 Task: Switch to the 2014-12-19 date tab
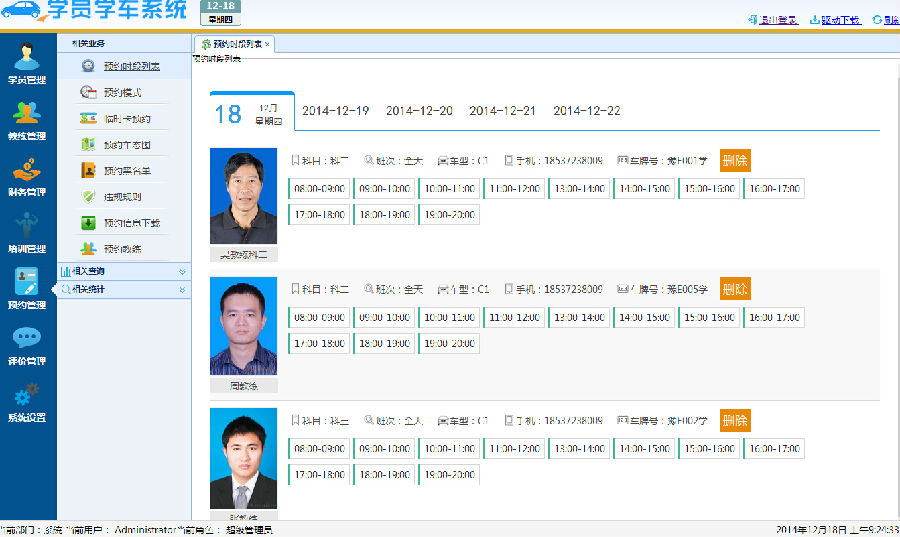(335, 111)
